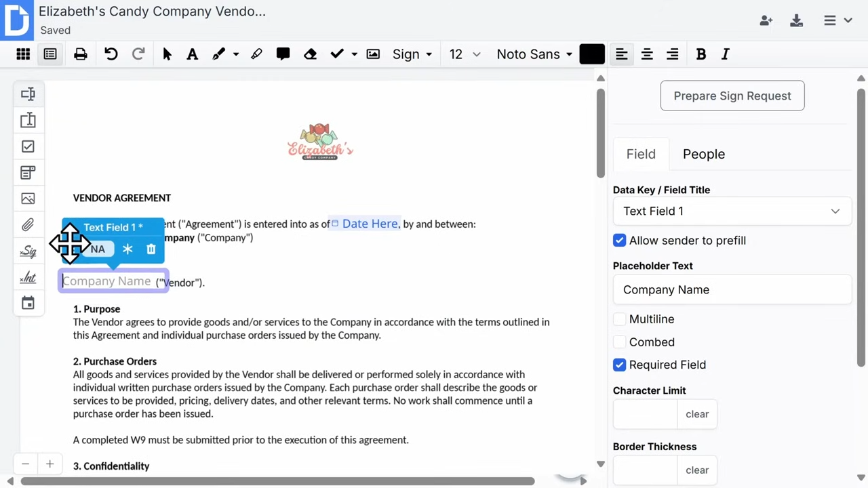Screen dimensions: 868x488
Task: Select the pen drawing tool
Action: point(218,54)
